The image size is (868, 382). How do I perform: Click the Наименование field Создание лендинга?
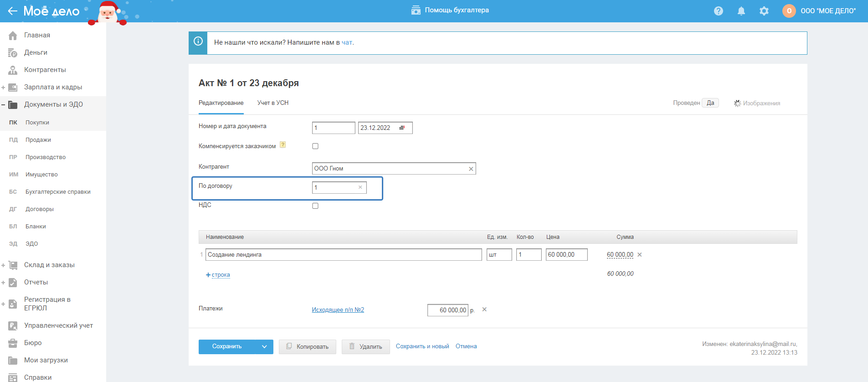(344, 255)
